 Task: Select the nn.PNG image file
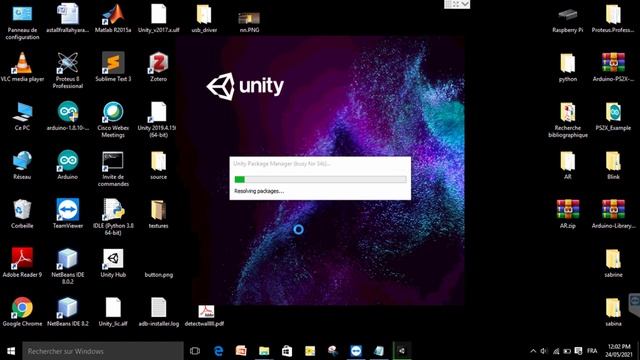click(x=249, y=22)
